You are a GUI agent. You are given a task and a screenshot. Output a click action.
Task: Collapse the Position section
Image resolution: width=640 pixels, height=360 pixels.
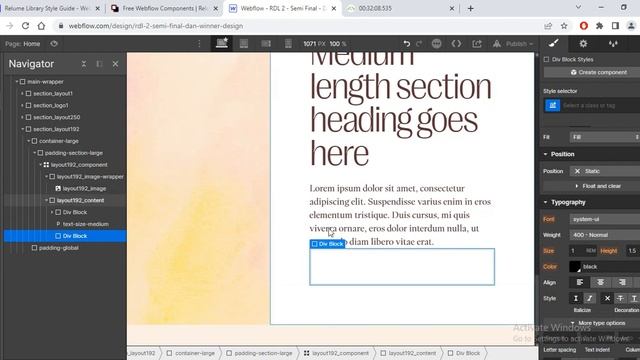(546, 154)
